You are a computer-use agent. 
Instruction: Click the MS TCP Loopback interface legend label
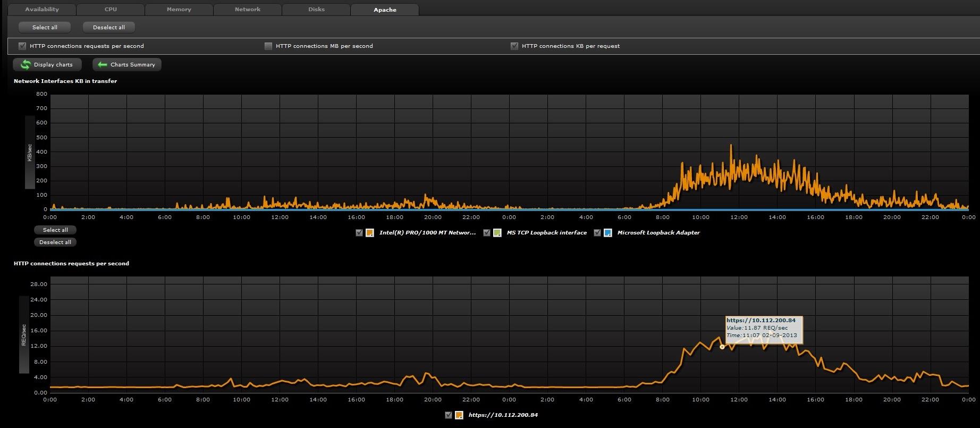546,232
